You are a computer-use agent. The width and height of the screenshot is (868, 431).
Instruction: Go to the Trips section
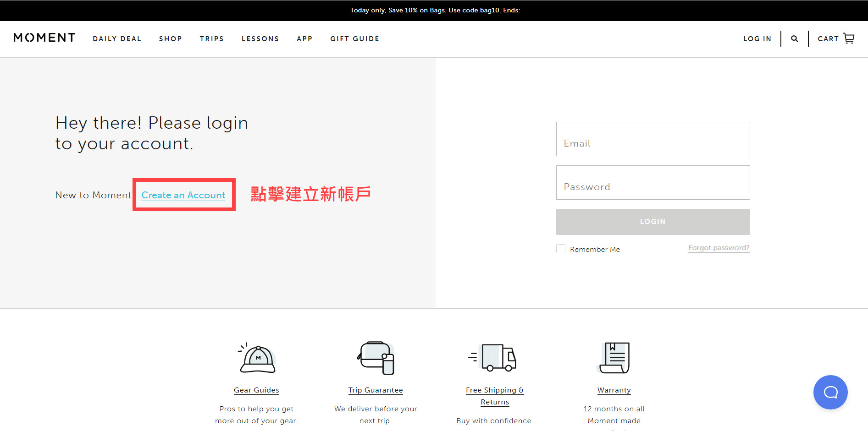pyautogui.click(x=212, y=39)
